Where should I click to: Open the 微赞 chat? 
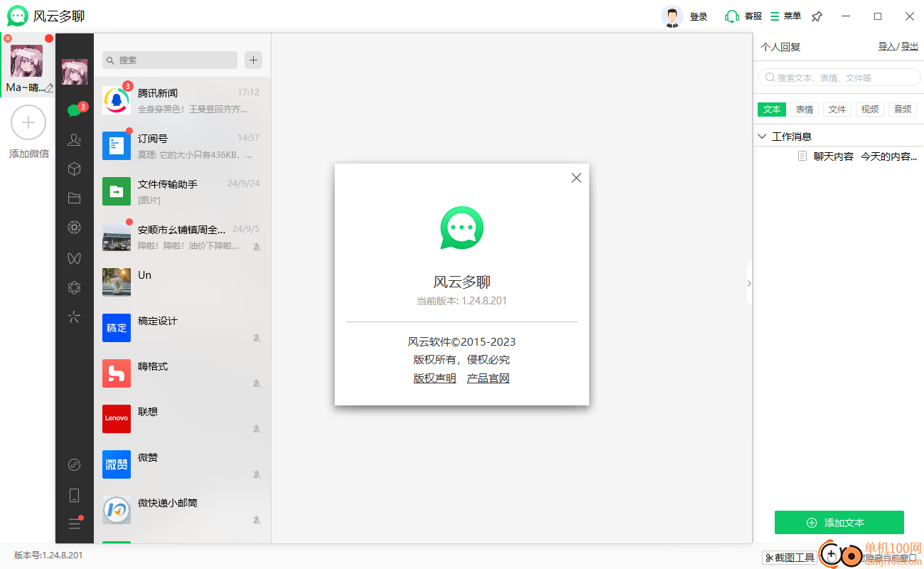(182, 464)
